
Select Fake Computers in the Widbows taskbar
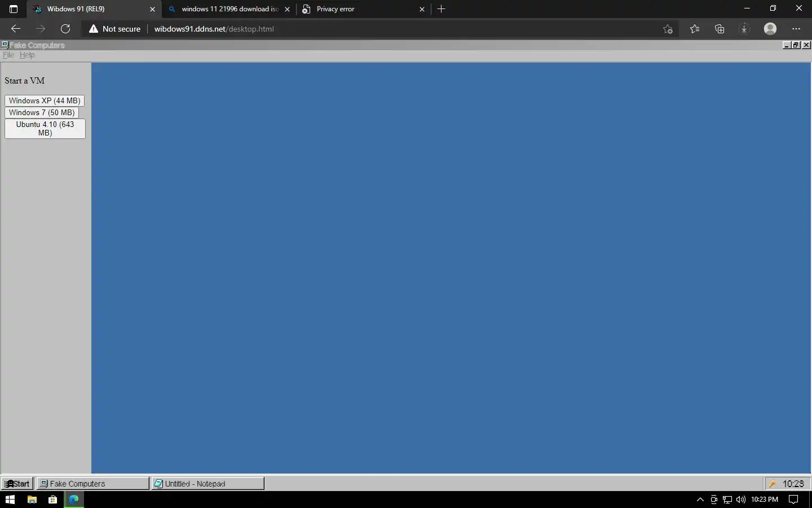pyautogui.click(x=93, y=484)
